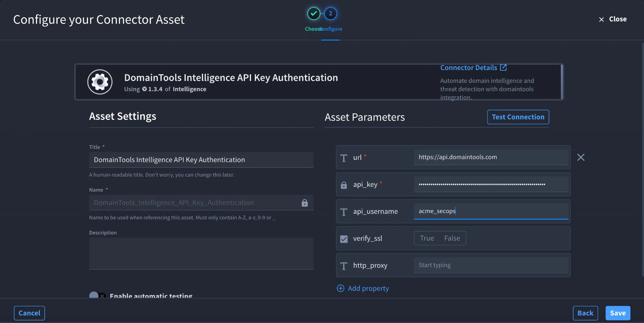Set verify_ssl to True

[x=427, y=238]
